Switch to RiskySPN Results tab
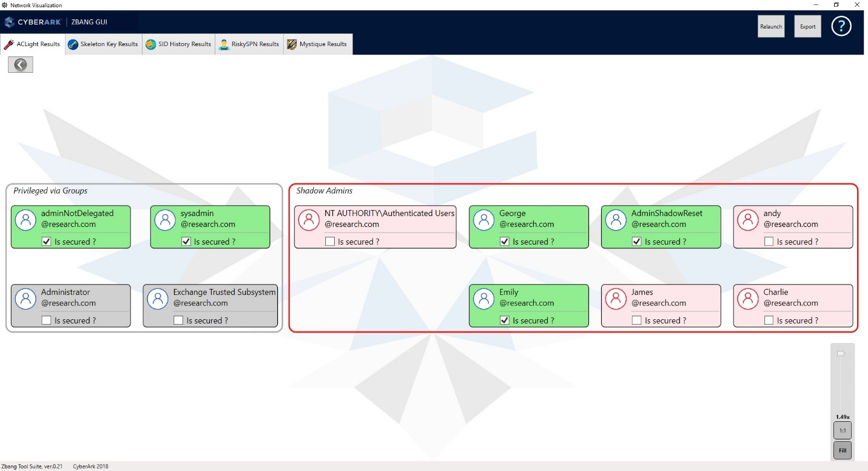868x471 pixels. coord(249,44)
